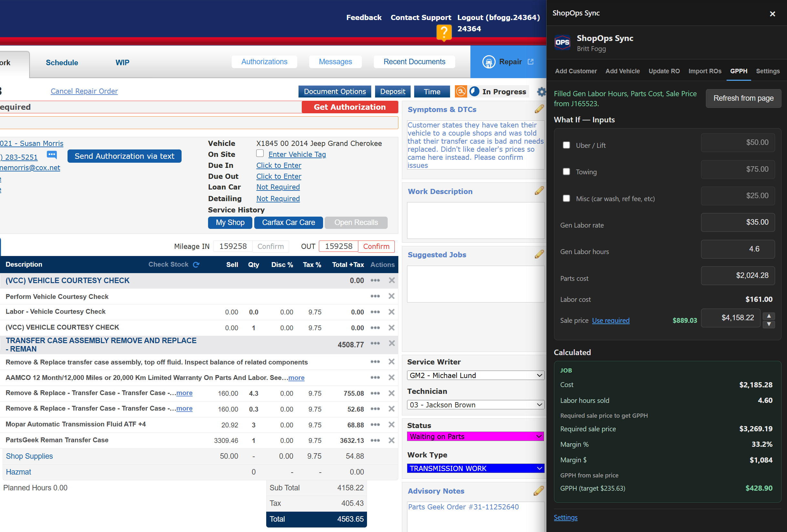Close the ShopOps Sync panel
The height and width of the screenshot is (532, 787).
tap(772, 14)
